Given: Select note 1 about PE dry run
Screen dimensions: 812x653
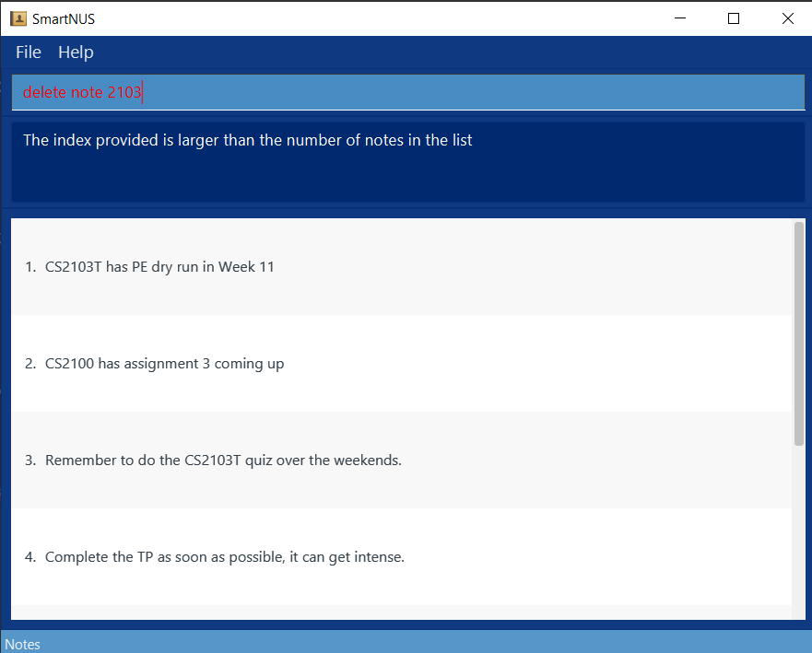Looking at the screenshot, I should 159,267.
